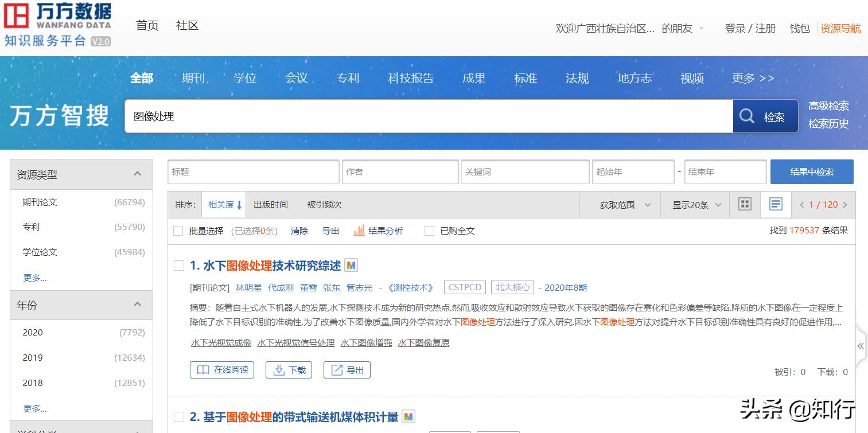The image size is (868, 433).
Task: Switch to grid view layout icon
Action: pyautogui.click(x=744, y=204)
